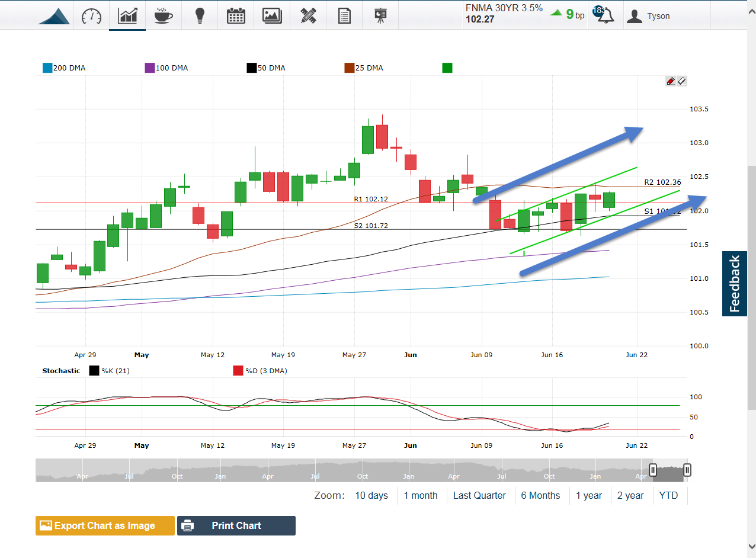The image size is (756, 558).
Task: Open the pencil and ruler tools icon
Action: 308,15
